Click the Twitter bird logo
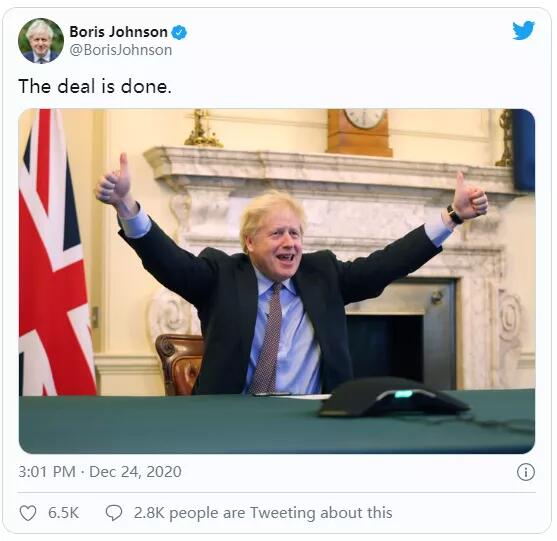557x541 pixels. [523, 30]
